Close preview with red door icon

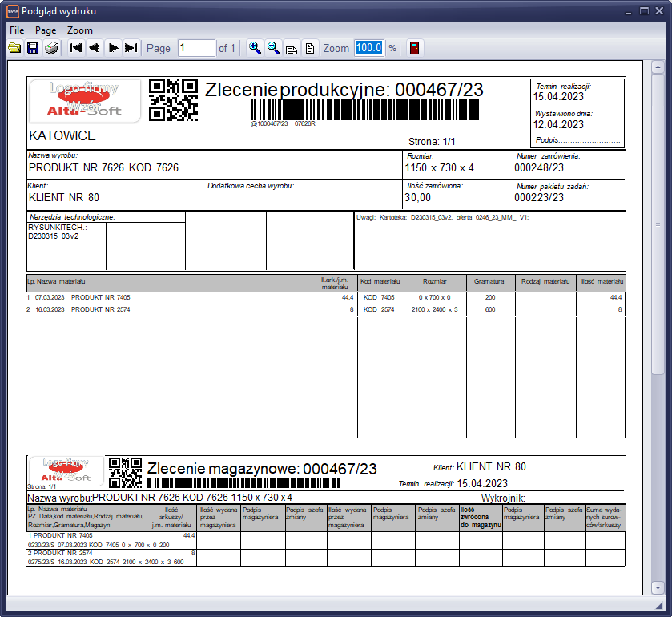[x=414, y=48]
